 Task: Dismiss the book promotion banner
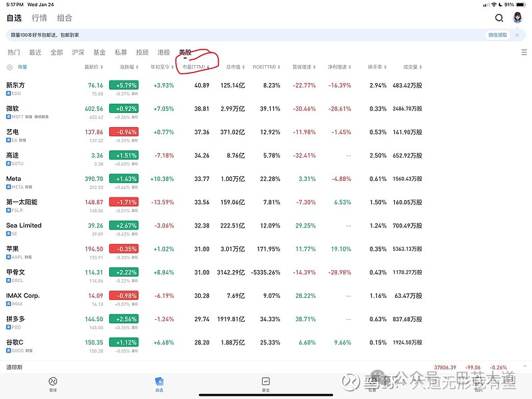click(x=517, y=35)
